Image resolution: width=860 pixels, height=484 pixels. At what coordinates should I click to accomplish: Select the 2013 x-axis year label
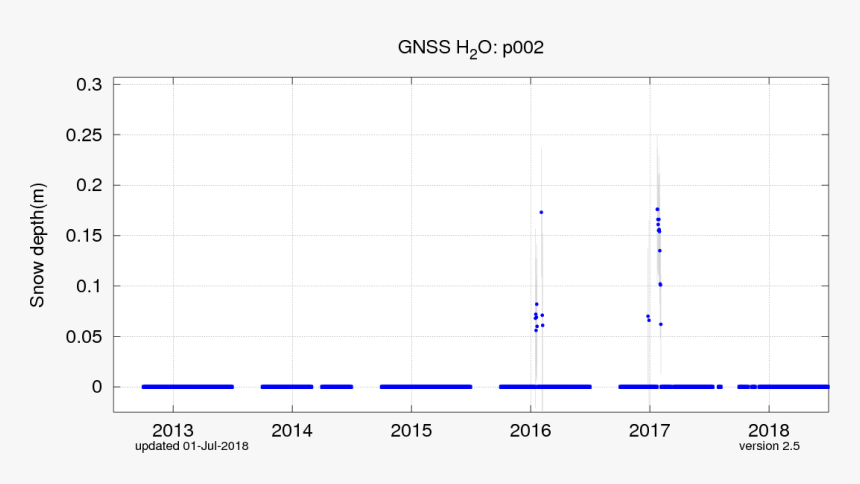coord(173,431)
